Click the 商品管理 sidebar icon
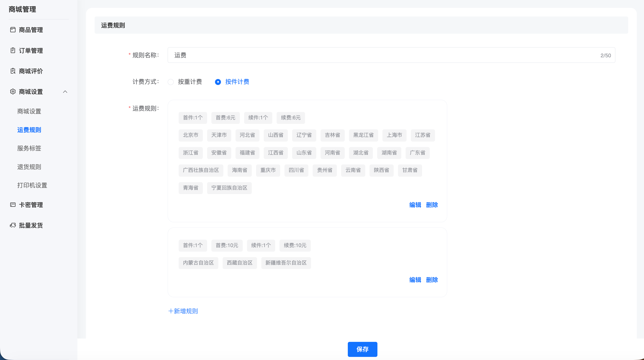Viewport: 644px width, 360px height. pos(13,30)
